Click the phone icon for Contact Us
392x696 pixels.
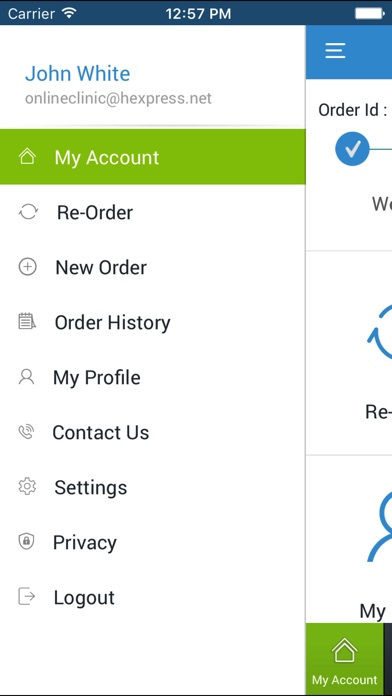[x=26, y=432]
